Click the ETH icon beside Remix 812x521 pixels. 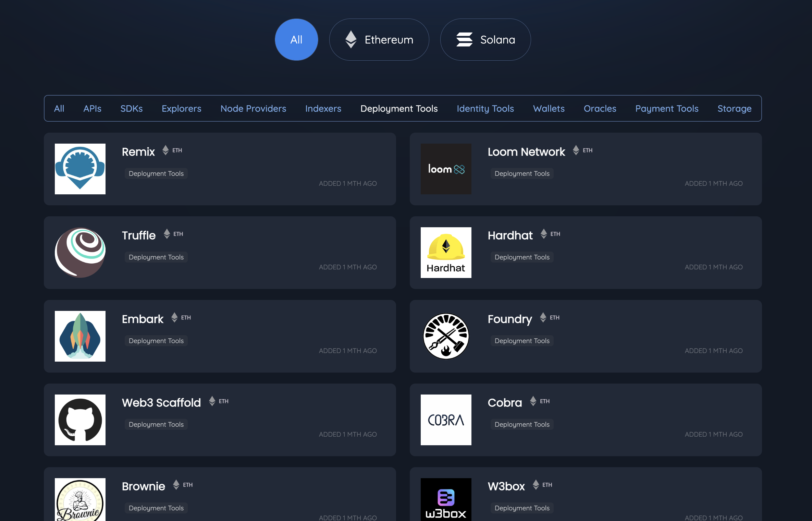click(165, 150)
